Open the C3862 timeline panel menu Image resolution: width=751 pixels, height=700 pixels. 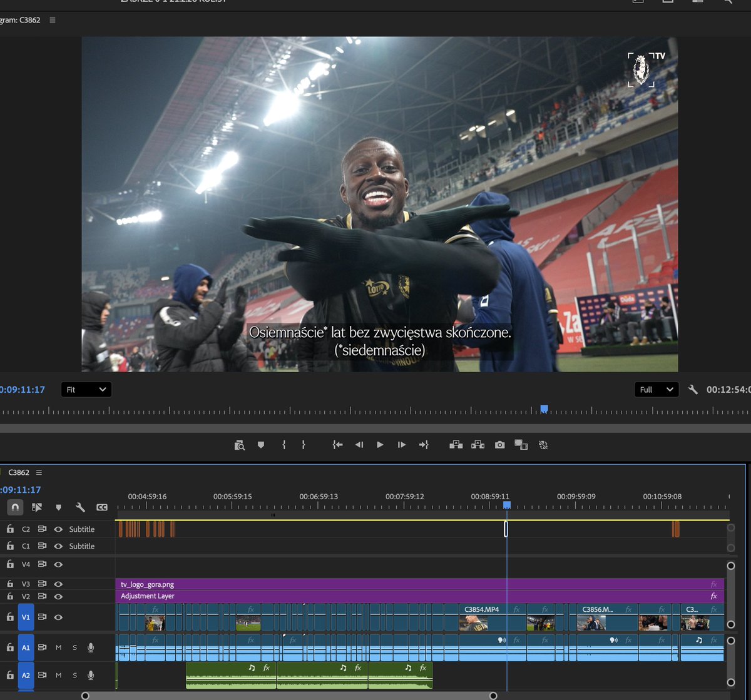click(39, 472)
